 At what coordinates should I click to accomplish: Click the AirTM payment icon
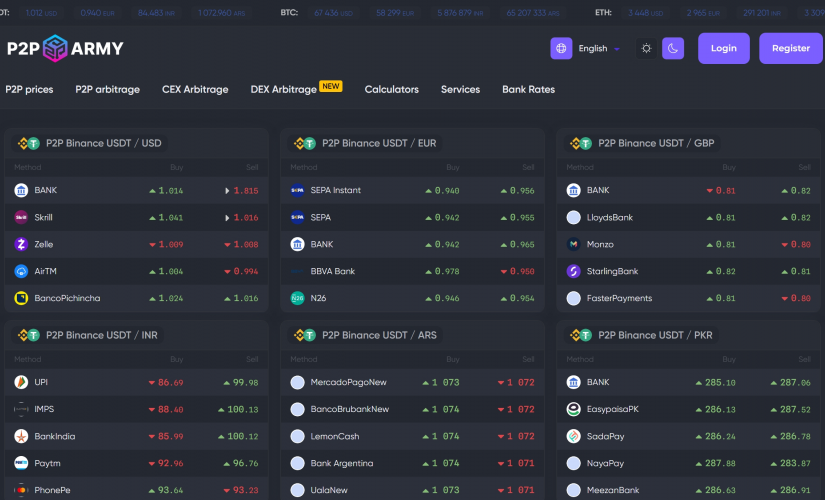coord(21,271)
